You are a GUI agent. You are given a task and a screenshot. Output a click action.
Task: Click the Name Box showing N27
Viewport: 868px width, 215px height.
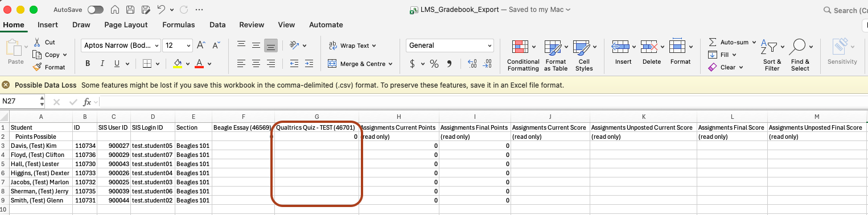(x=19, y=101)
